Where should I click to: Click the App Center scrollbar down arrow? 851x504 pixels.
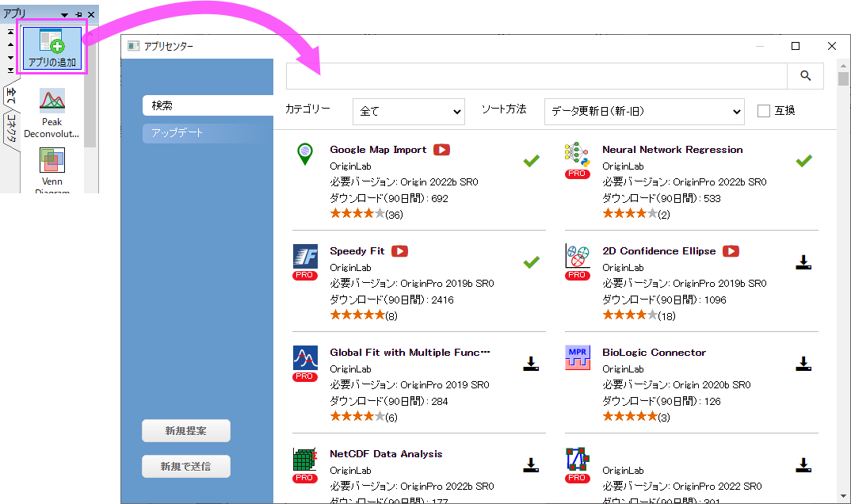click(843, 496)
